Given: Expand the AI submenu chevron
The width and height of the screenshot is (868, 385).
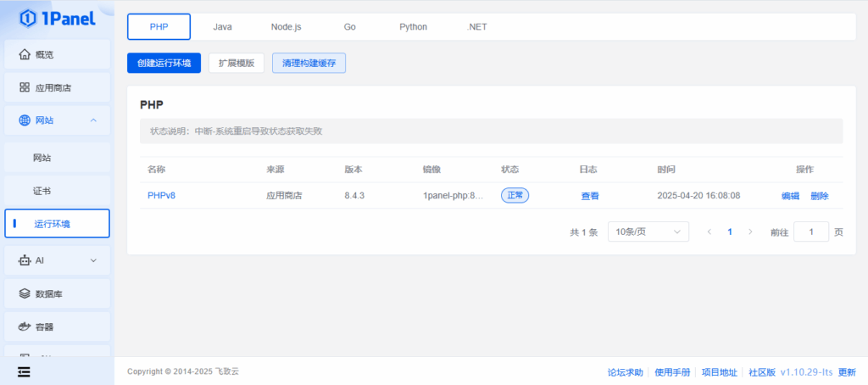Looking at the screenshot, I should [x=93, y=260].
